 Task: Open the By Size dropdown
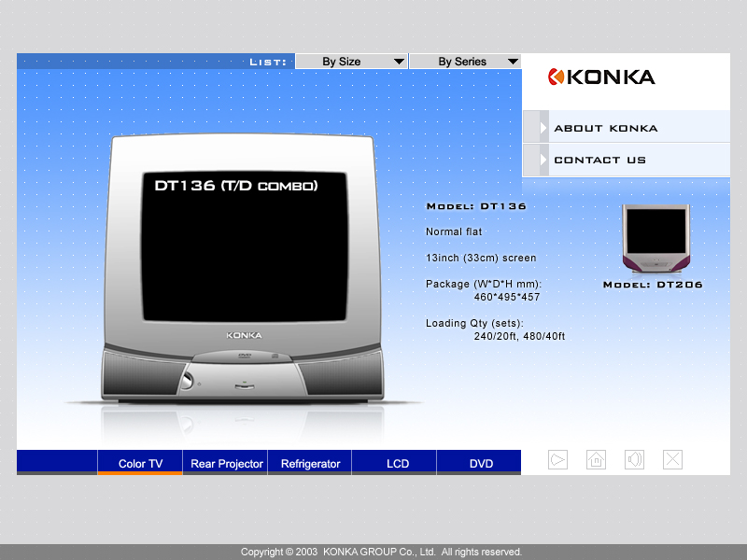(351, 62)
